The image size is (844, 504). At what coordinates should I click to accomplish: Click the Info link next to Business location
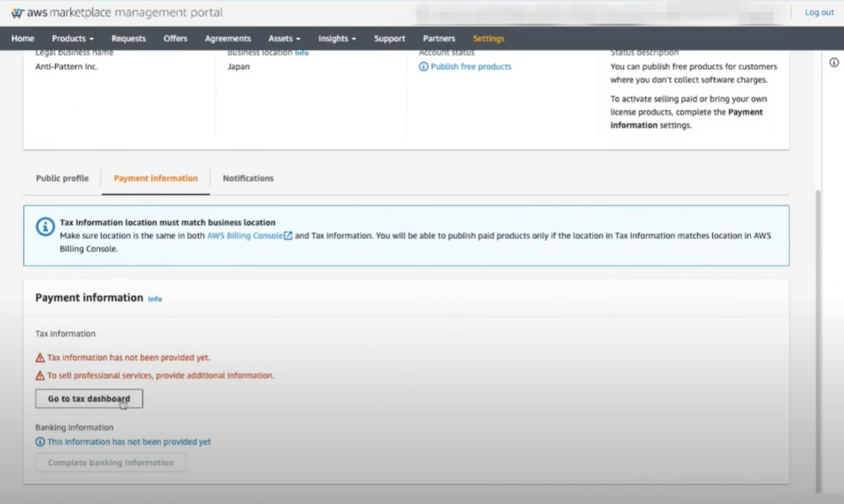point(302,53)
